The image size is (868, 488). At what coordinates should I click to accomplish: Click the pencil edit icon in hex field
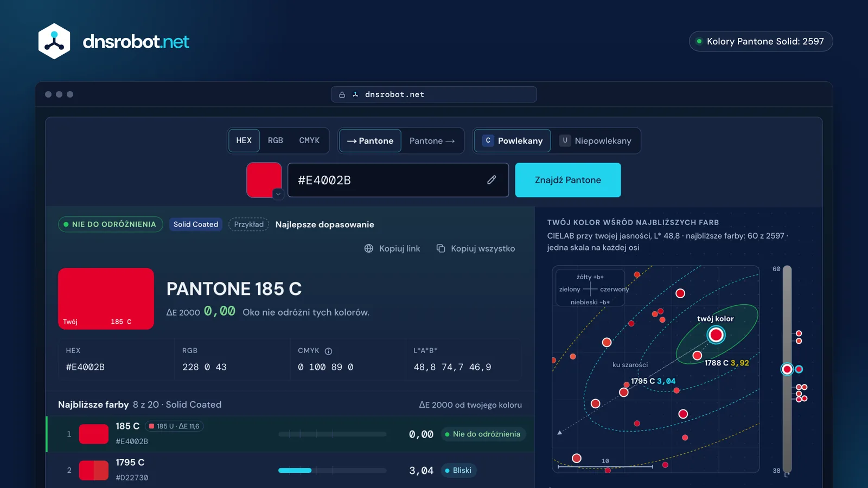(x=492, y=180)
